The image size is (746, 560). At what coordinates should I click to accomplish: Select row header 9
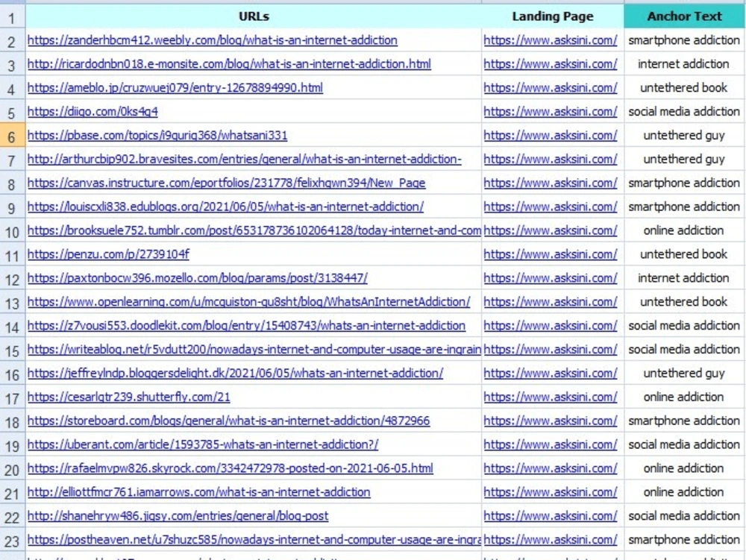coord(13,208)
